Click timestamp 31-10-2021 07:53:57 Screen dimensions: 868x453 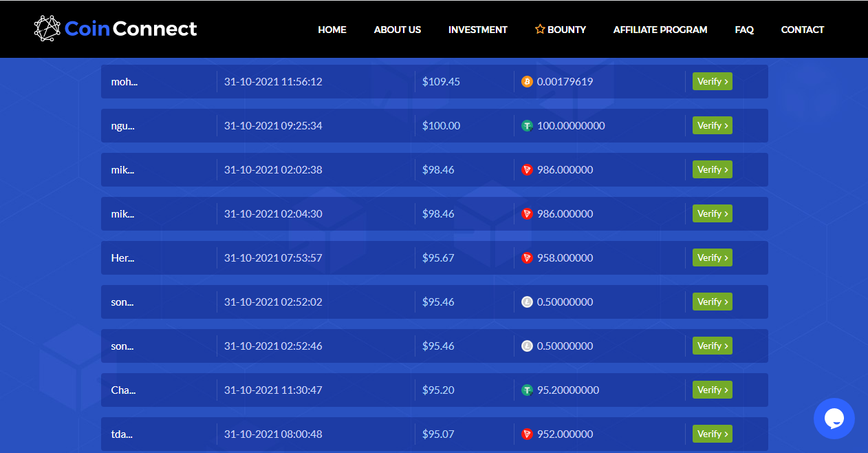tap(273, 258)
